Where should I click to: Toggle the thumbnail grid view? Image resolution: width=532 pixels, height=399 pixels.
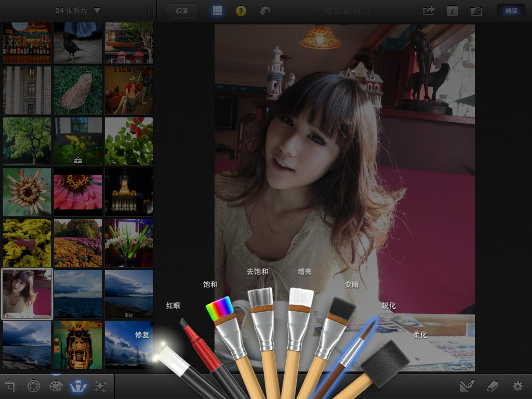point(217,11)
